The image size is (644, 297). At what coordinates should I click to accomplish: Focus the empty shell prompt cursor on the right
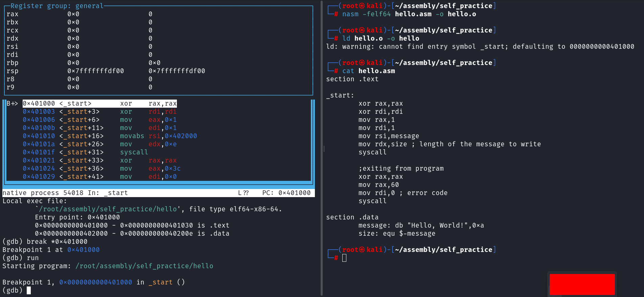coord(344,258)
